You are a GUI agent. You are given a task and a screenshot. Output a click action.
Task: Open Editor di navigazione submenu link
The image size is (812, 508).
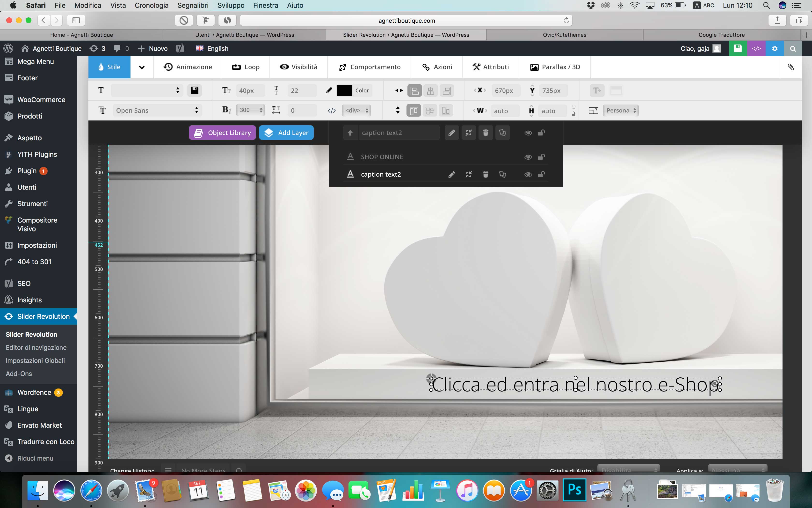tap(36, 347)
